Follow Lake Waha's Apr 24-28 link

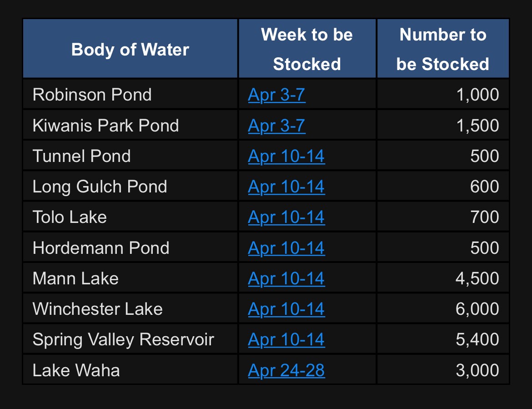click(x=286, y=370)
